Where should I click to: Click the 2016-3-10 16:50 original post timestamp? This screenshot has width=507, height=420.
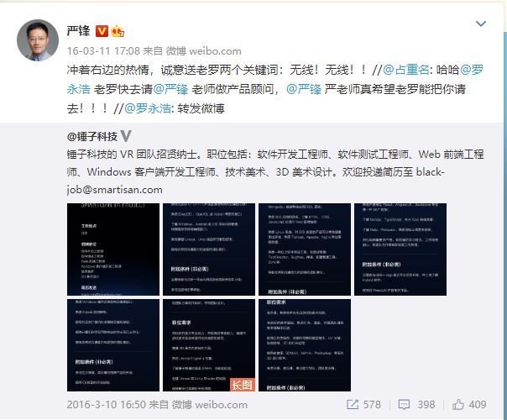pyautogui.click(x=107, y=405)
